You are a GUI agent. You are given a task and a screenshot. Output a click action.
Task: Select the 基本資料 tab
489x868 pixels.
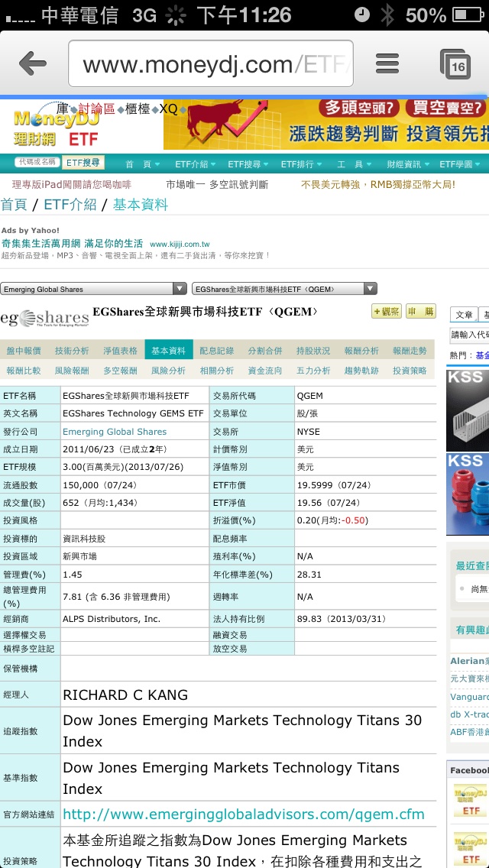169,350
